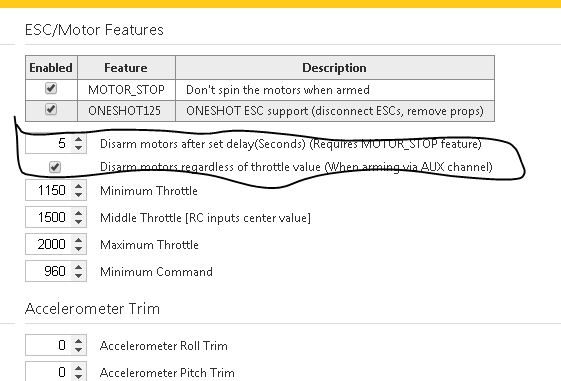
Task: Click the Minimum Throttle input field
Action: click(x=56, y=190)
